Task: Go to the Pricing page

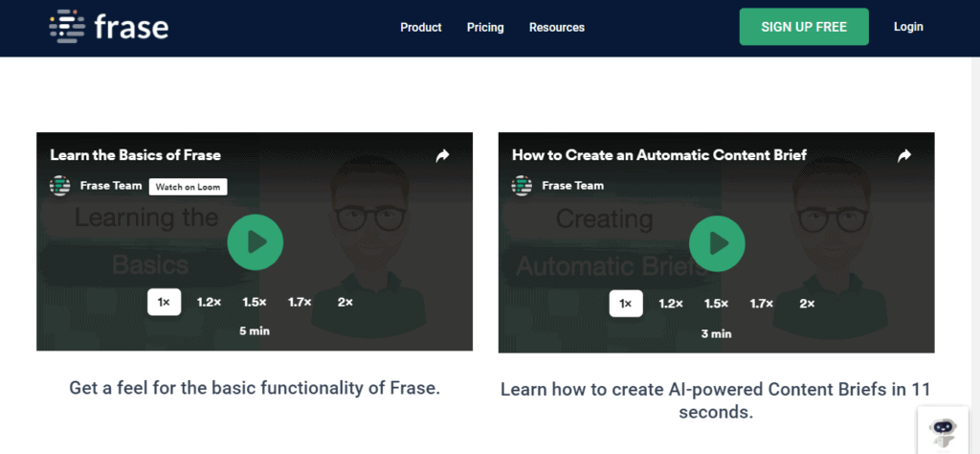Action: click(485, 28)
